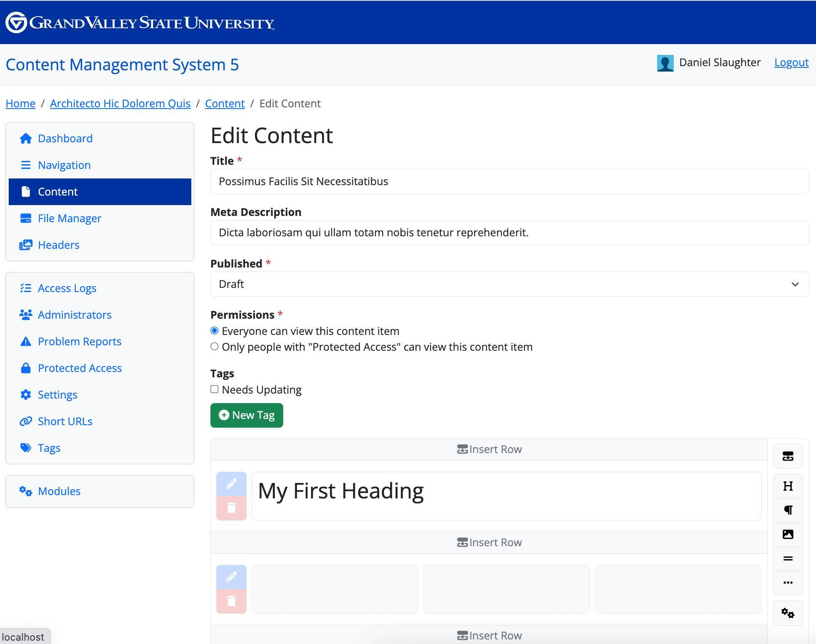Screen dimensions: 816x644
Task: Edit My First Heading using pencil icon
Action: point(231,483)
